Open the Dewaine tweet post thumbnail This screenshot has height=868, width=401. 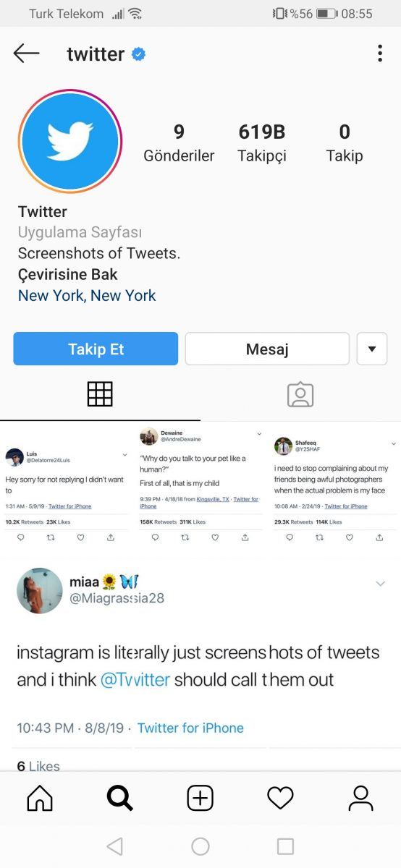(200, 488)
